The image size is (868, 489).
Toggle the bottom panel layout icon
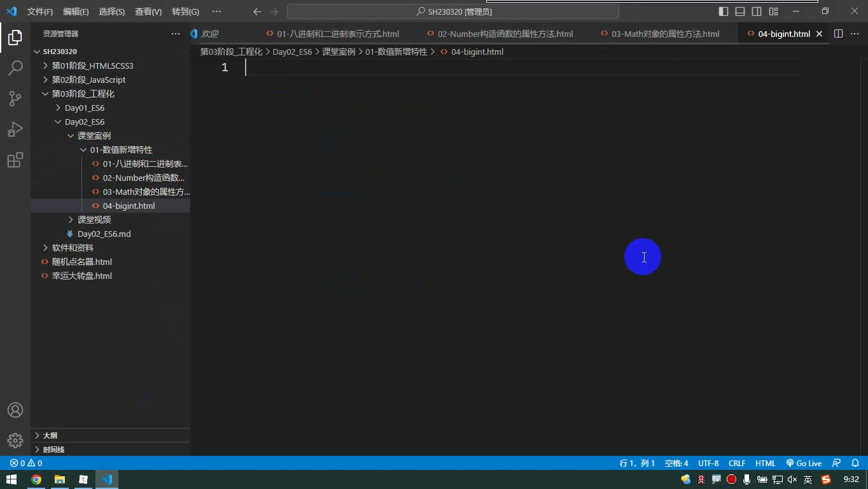click(740, 11)
